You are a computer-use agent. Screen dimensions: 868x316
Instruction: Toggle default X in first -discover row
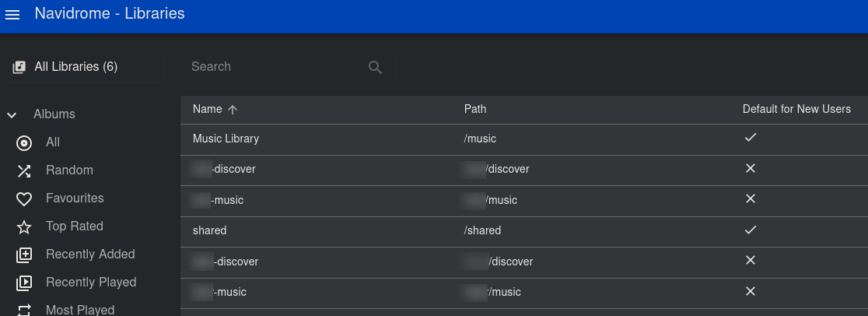tap(750, 168)
